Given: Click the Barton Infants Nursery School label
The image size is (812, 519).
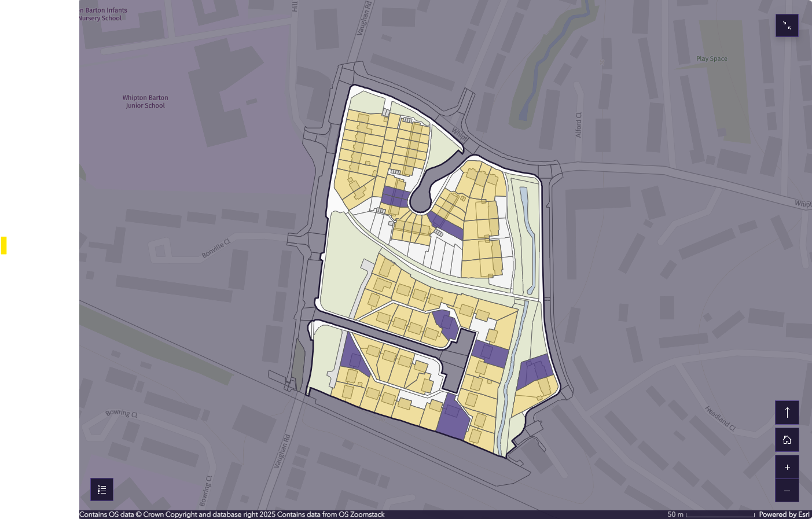Looking at the screenshot, I should (x=103, y=14).
